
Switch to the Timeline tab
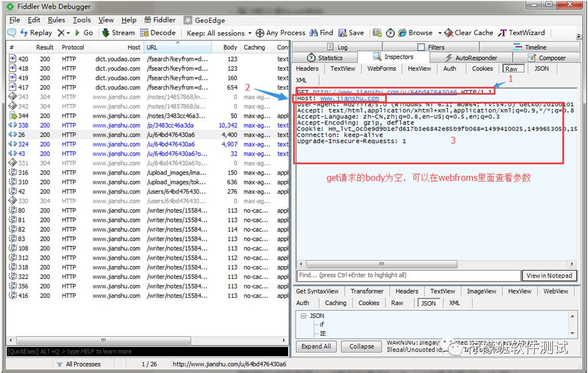coord(530,47)
